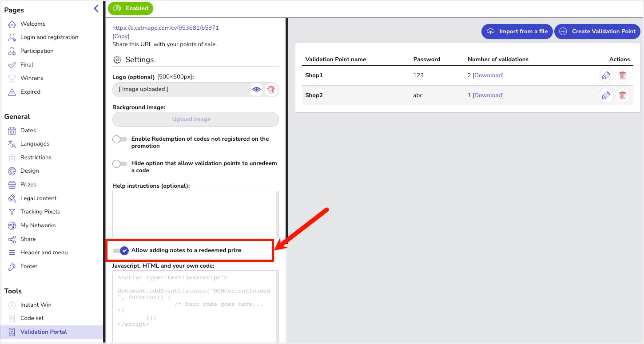This screenshot has height=344, width=644.
Task: Click the Code set icon
Action: point(12,318)
